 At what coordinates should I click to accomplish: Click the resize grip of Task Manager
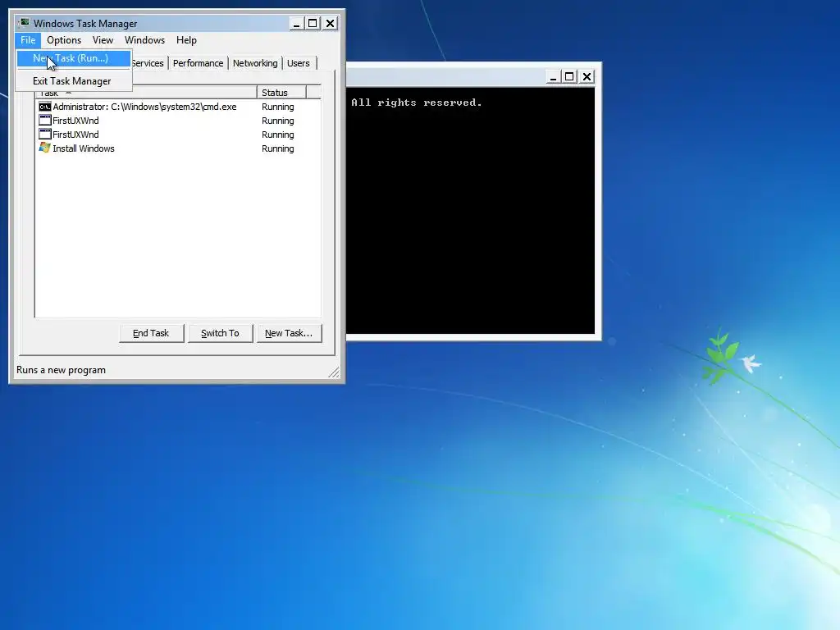point(334,372)
